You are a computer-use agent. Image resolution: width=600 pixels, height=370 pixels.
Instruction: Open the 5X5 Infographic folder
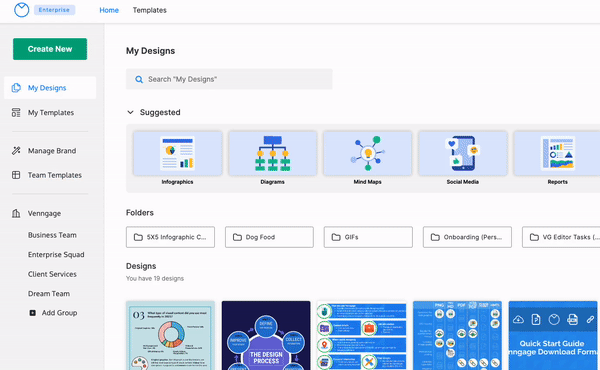click(x=170, y=237)
